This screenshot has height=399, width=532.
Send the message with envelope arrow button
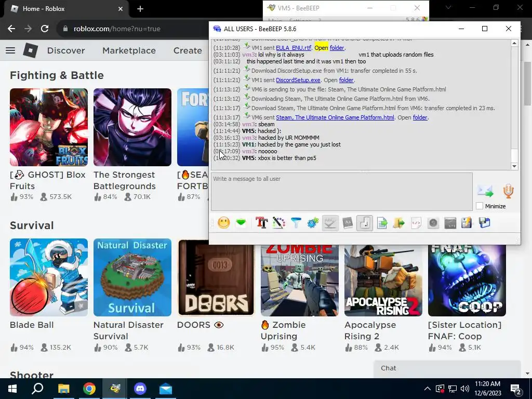(485, 191)
